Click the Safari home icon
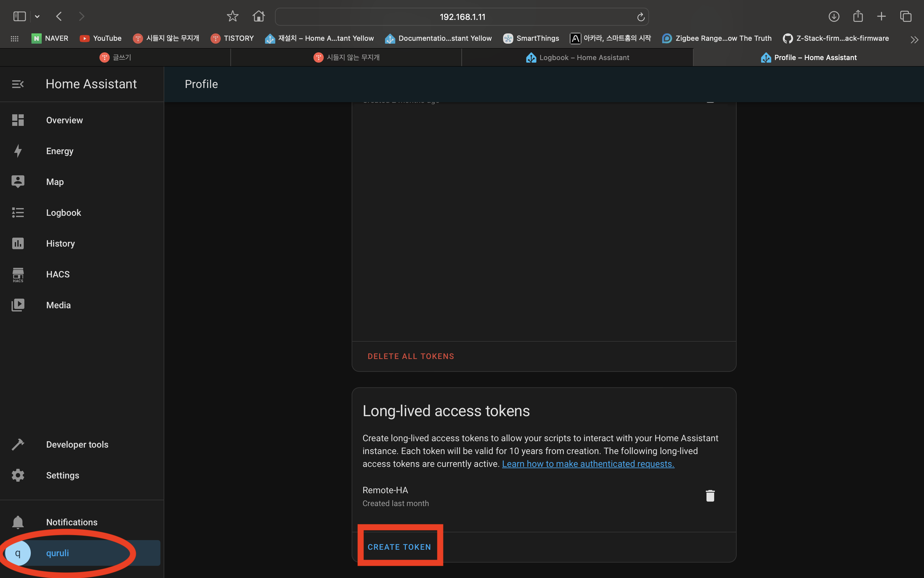The width and height of the screenshot is (924, 578). click(259, 16)
